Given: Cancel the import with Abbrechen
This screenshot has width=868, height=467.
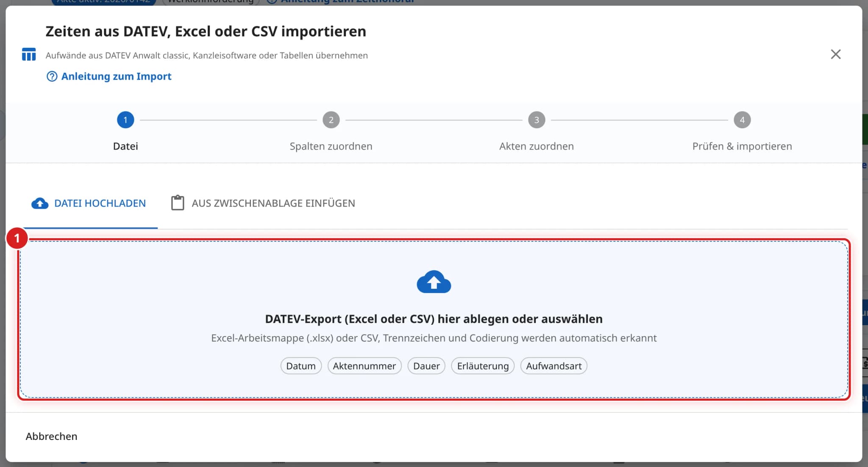Looking at the screenshot, I should pyautogui.click(x=51, y=436).
